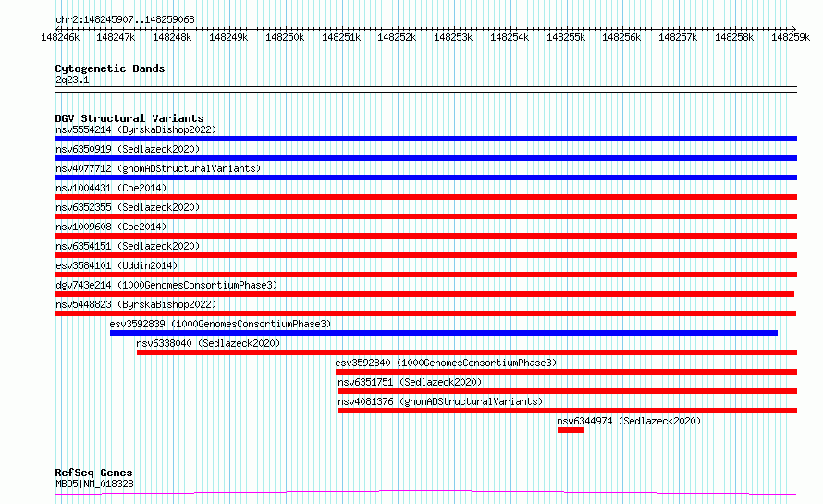Viewport: 823px width, 504px height.
Task: Select the blue bar for nsv5554214
Action: (x=425, y=139)
